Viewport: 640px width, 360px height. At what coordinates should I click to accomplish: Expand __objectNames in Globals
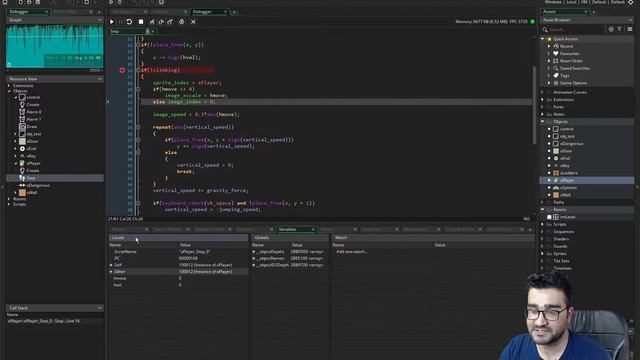pyautogui.click(x=254, y=258)
